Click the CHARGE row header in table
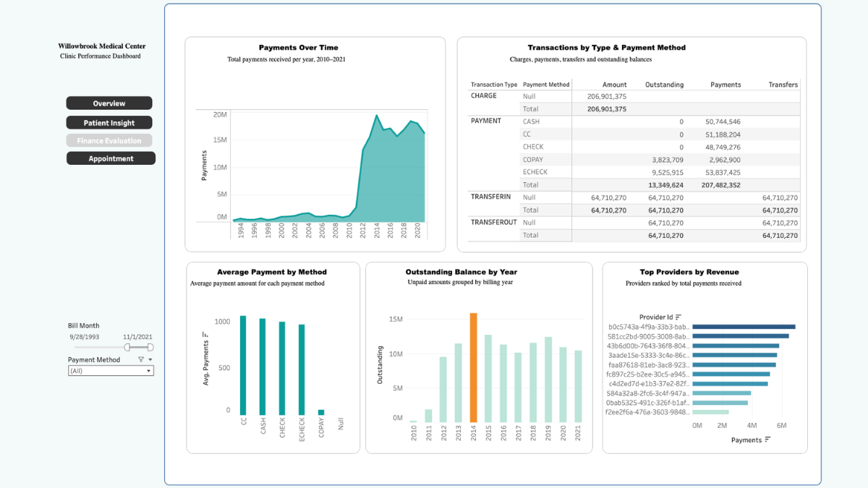This screenshot has height=488, width=868. 484,95
